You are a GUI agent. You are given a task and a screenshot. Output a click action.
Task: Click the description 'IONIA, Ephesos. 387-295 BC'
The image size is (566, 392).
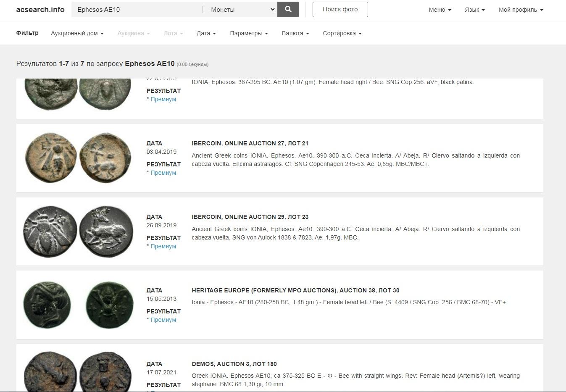tap(333, 82)
